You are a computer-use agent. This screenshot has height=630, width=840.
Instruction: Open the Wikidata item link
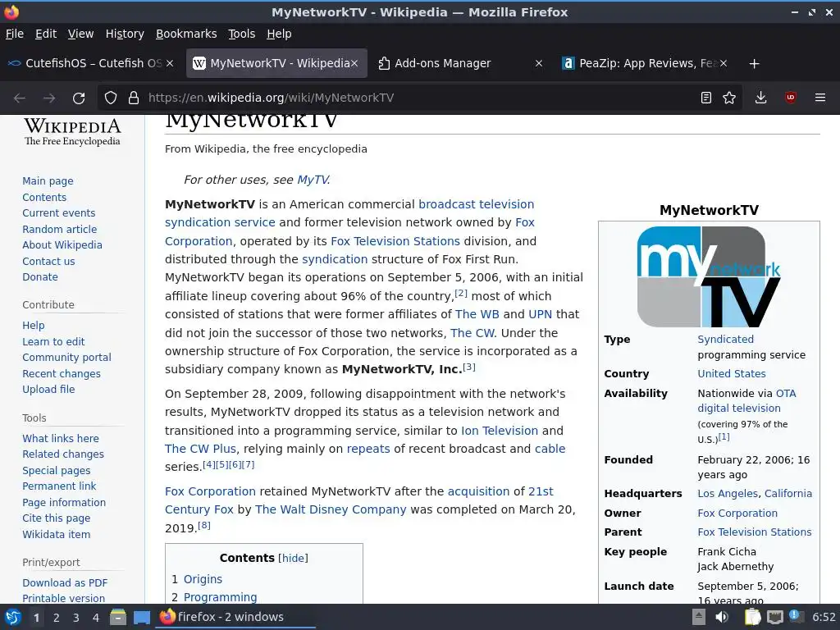coord(57,535)
